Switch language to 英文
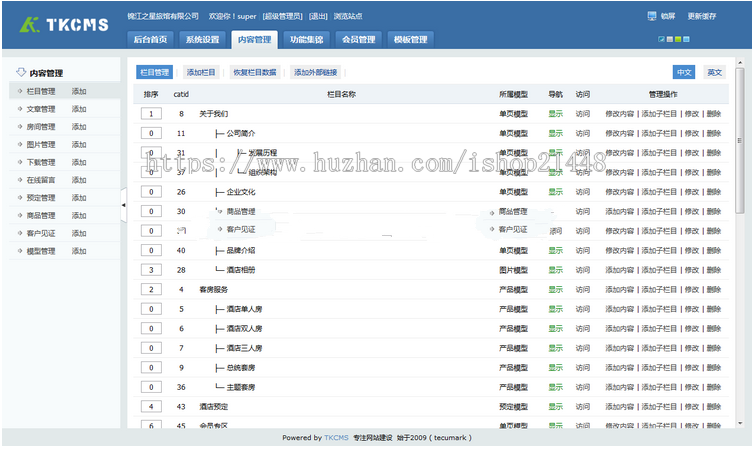 tap(715, 72)
